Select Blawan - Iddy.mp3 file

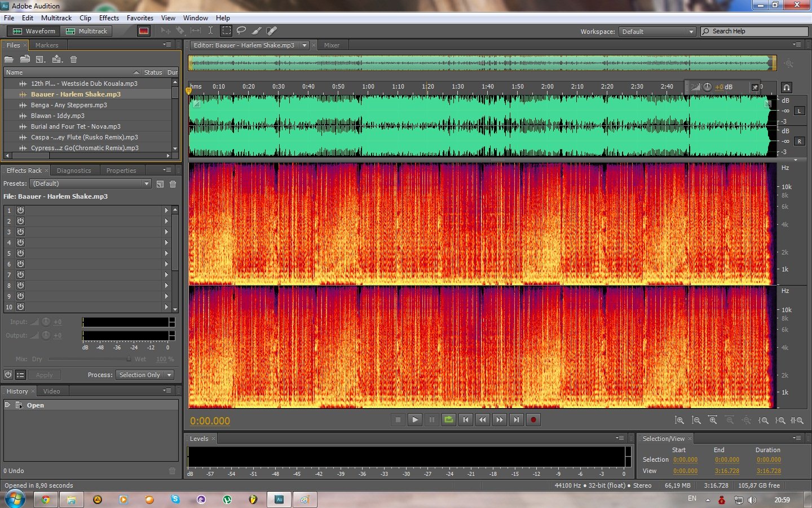(x=87, y=116)
